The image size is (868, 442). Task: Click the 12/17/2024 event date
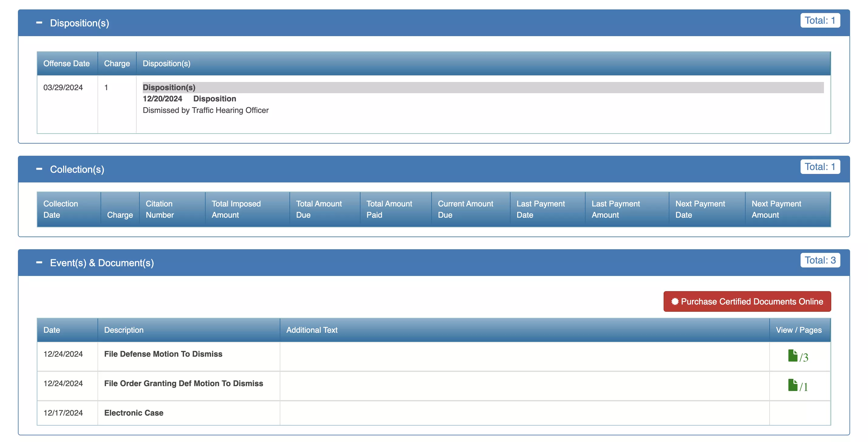coord(63,413)
